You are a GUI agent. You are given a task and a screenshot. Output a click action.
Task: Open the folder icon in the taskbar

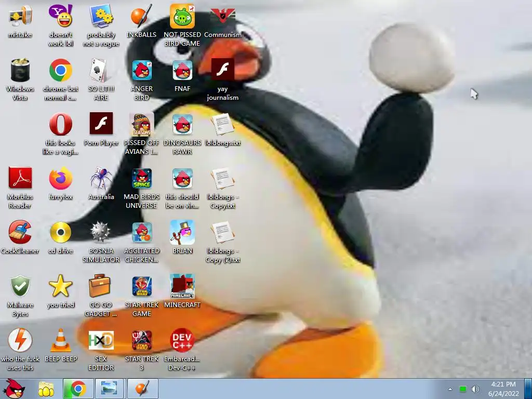click(x=46, y=389)
